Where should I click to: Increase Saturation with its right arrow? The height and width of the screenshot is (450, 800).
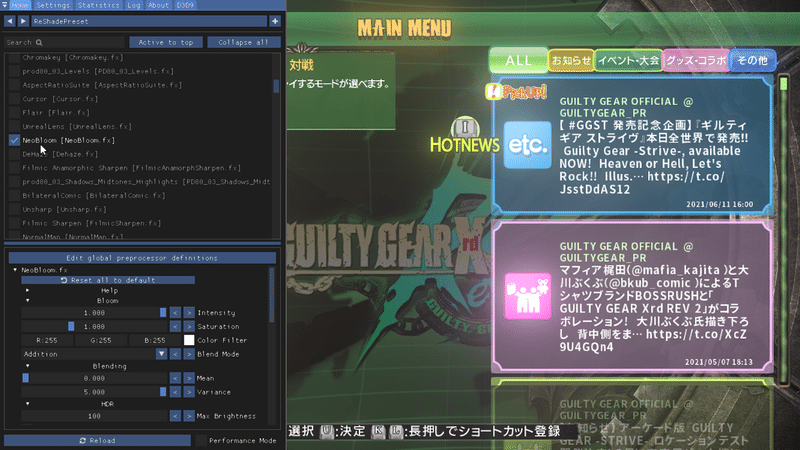[189, 327]
